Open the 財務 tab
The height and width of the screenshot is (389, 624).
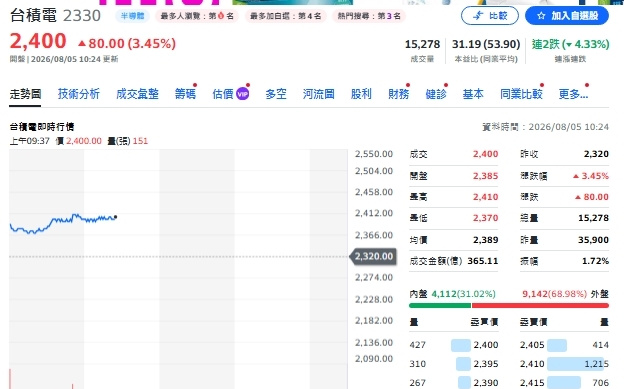(x=398, y=94)
